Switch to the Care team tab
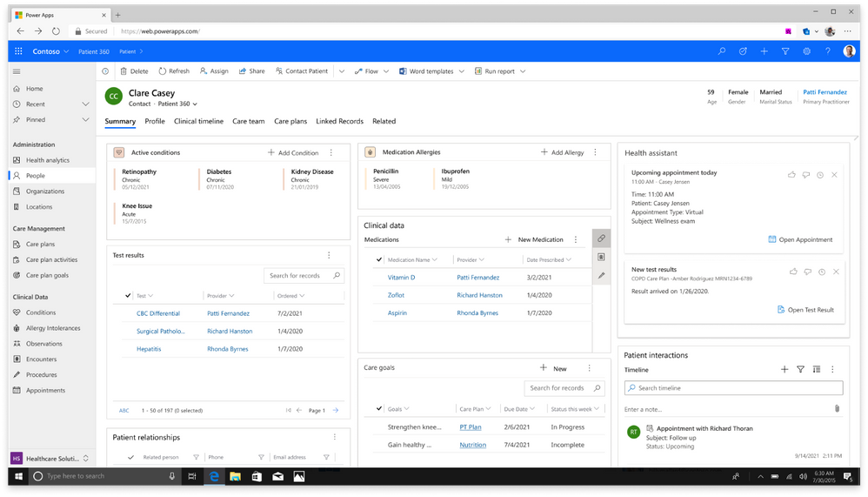The width and height of the screenshot is (868, 497). (x=249, y=121)
